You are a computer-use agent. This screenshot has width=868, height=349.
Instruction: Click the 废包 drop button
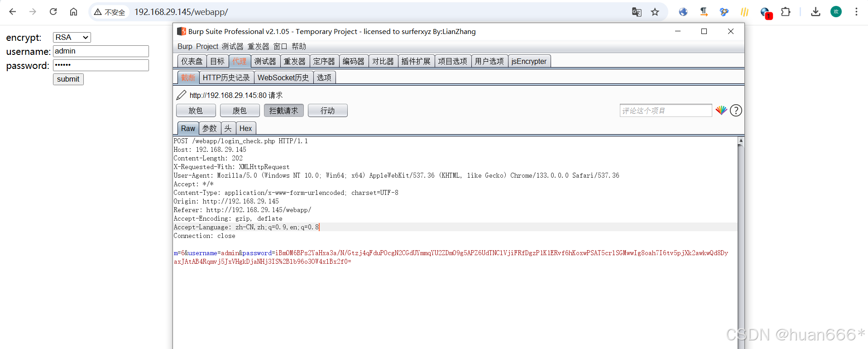[240, 111]
